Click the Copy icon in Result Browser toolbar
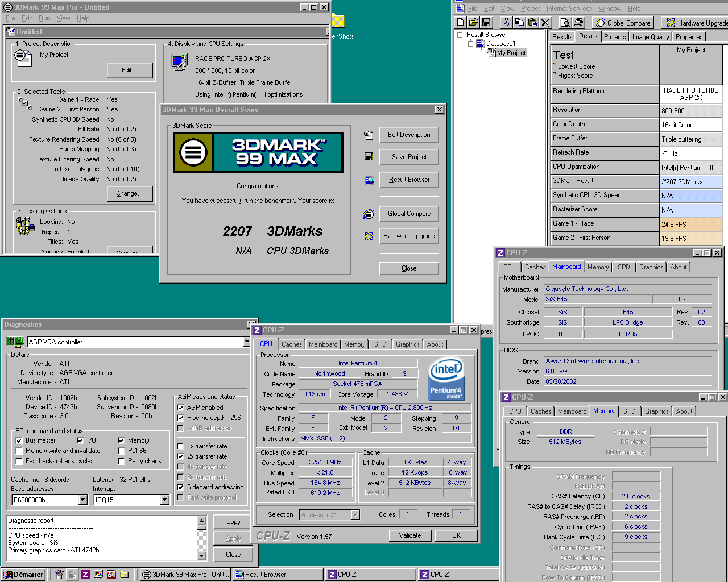The width and height of the screenshot is (728, 582). [519, 22]
